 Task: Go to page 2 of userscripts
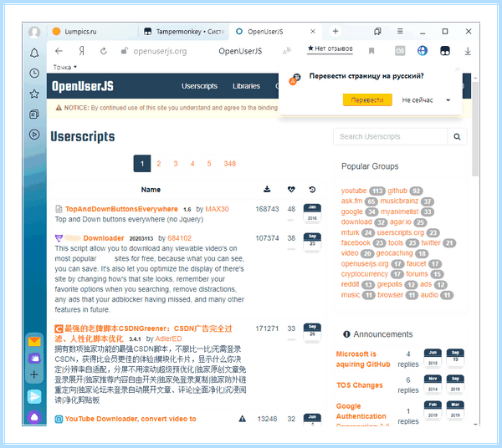[x=159, y=164]
